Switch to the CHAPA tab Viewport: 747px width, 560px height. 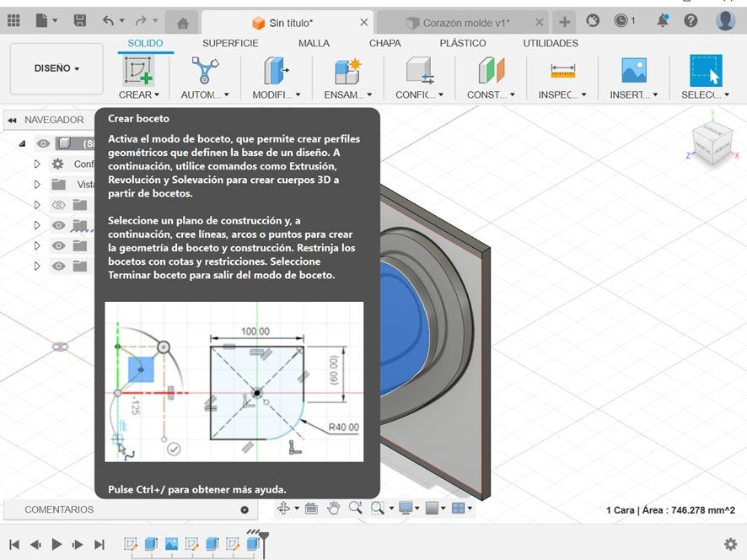click(385, 43)
